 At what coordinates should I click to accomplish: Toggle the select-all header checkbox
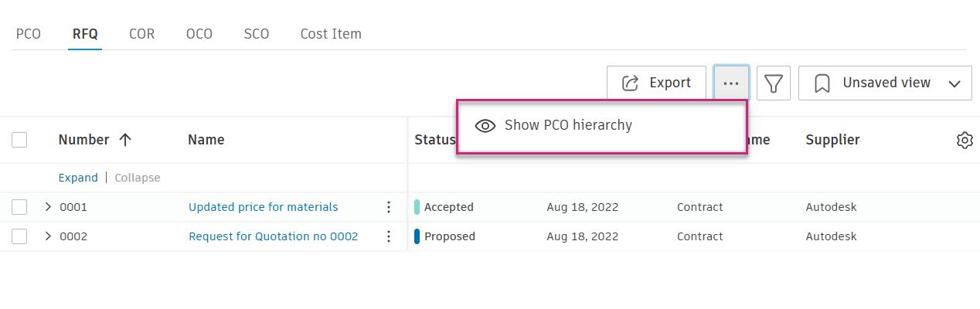pyautogui.click(x=19, y=140)
